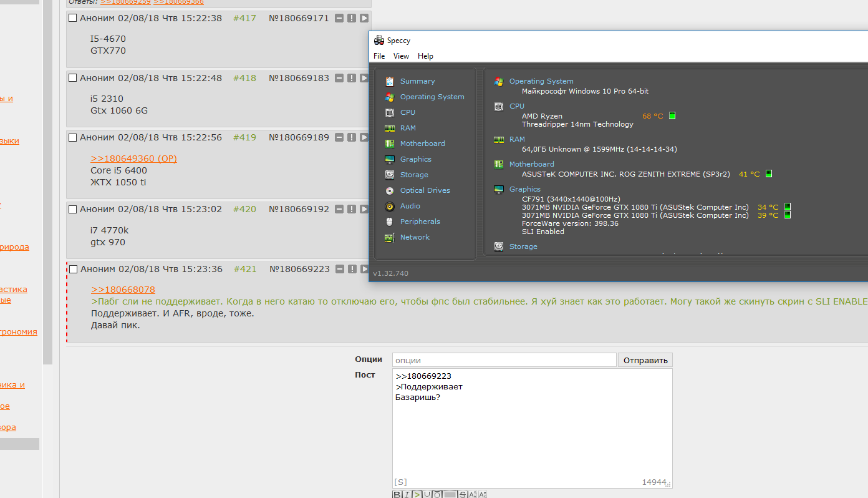Open Operating System page in Speccy sidebar
Viewport: 868px width, 498px height.
pyautogui.click(x=432, y=97)
